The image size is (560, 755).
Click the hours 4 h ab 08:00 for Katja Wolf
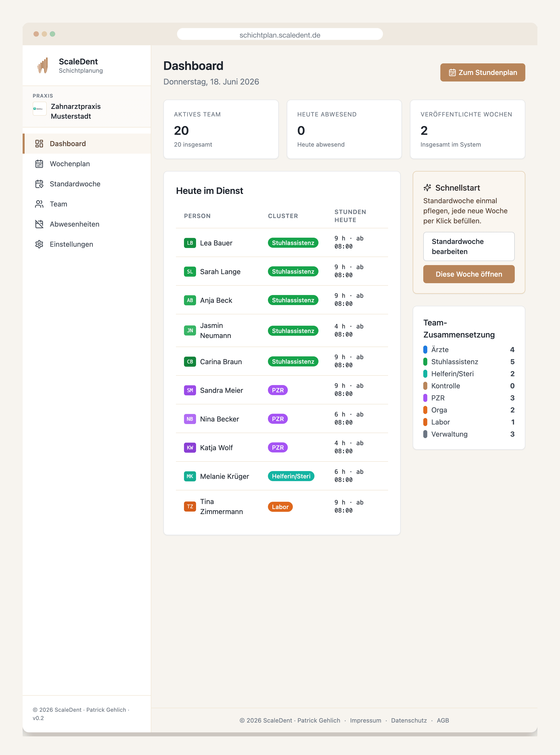pyautogui.click(x=349, y=447)
